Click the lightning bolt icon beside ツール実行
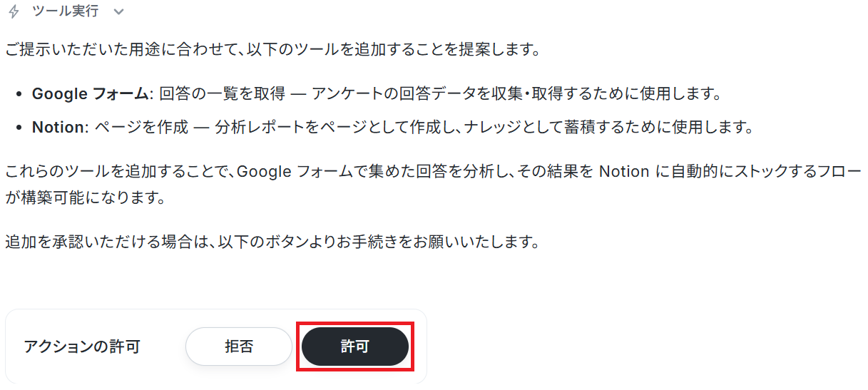The width and height of the screenshot is (868, 390). tap(13, 12)
